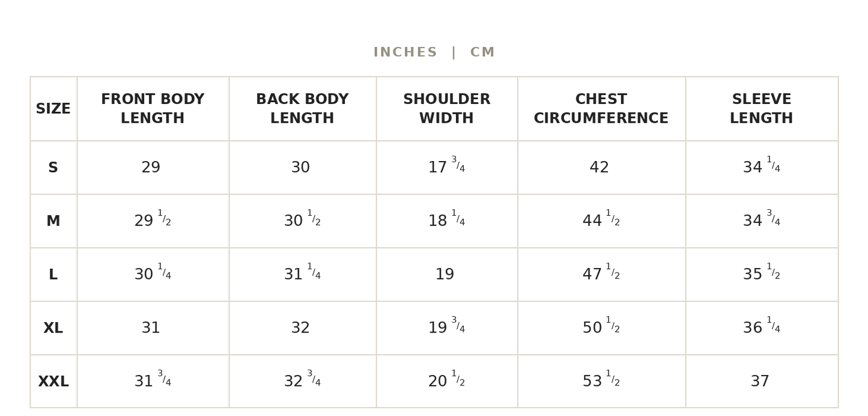Viewport: 868px width, 416px height.
Task: Select the SIZE column header
Action: point(53,109)
